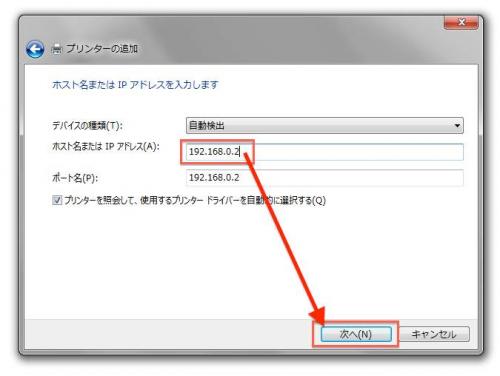Click the 次へ(N) button
500x376 pixels.
(356, 334)
